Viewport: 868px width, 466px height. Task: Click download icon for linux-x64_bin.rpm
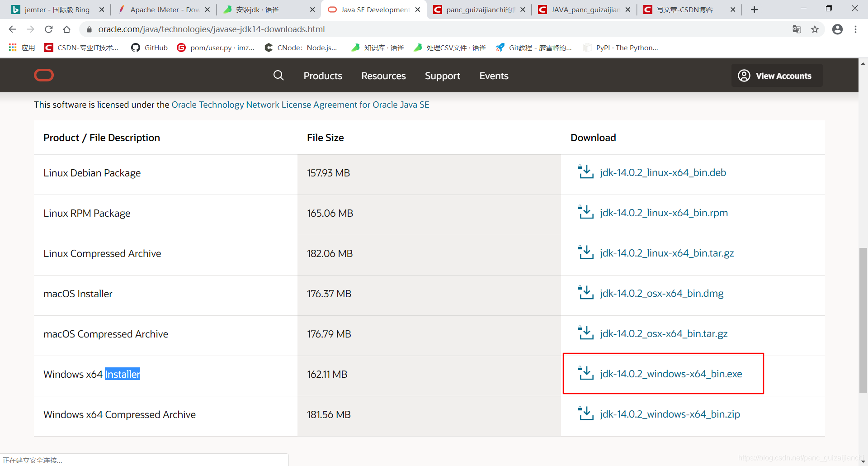tap(586, 212)
